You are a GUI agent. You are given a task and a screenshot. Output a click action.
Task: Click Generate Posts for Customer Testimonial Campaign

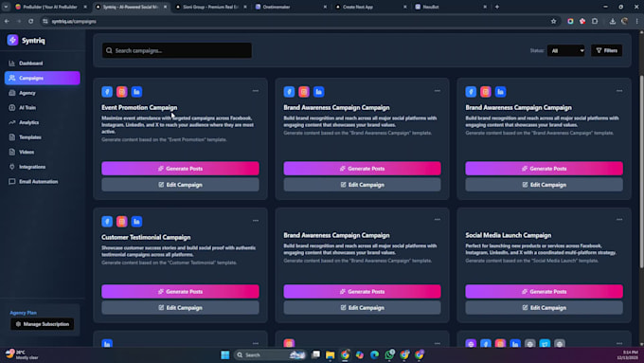pyautogui.click(x=180, y=292)
